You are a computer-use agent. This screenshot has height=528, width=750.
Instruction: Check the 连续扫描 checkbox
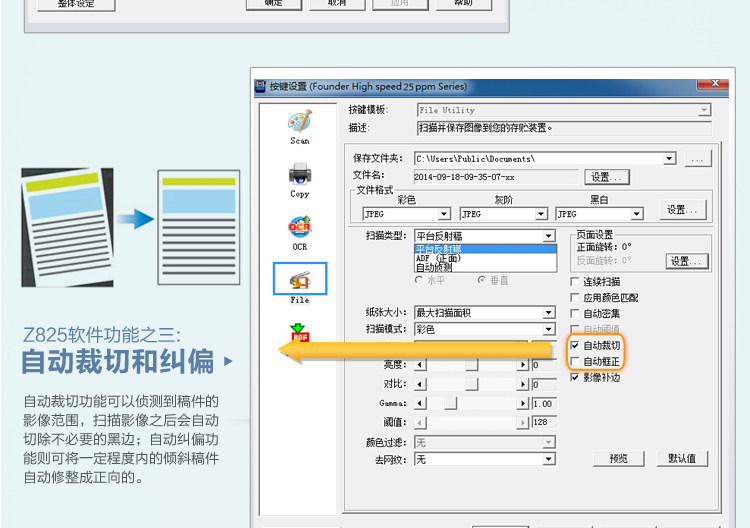coord(575,281)
